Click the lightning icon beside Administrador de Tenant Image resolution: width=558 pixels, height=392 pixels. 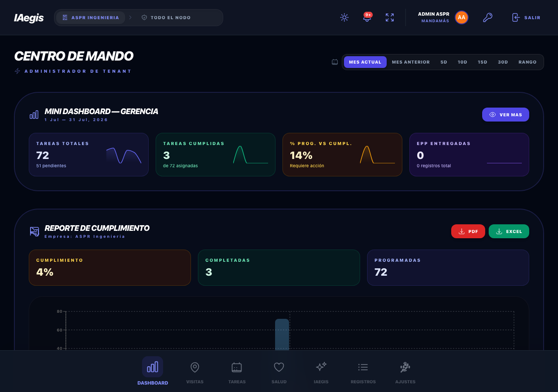(17, 71)
